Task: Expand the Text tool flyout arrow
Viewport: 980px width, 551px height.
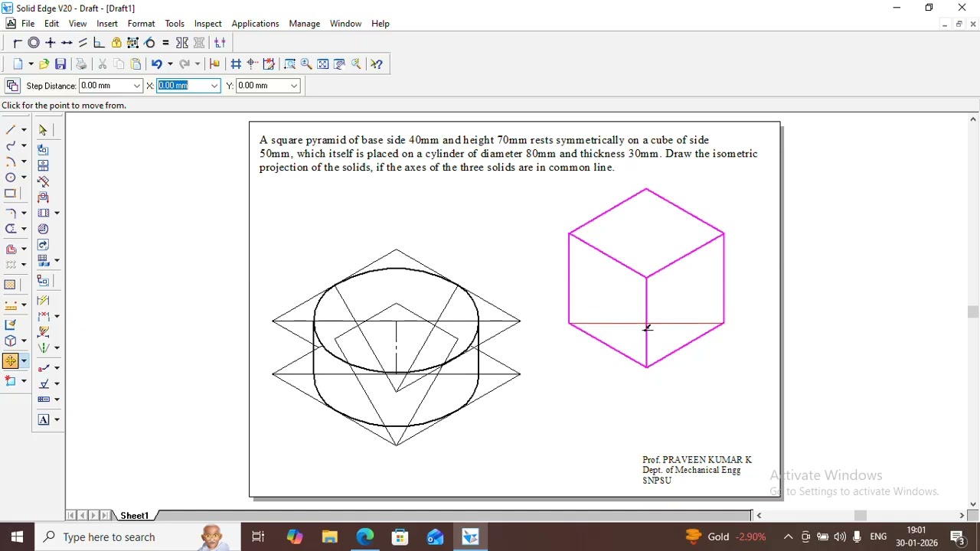Action: (x=57, y=419)
